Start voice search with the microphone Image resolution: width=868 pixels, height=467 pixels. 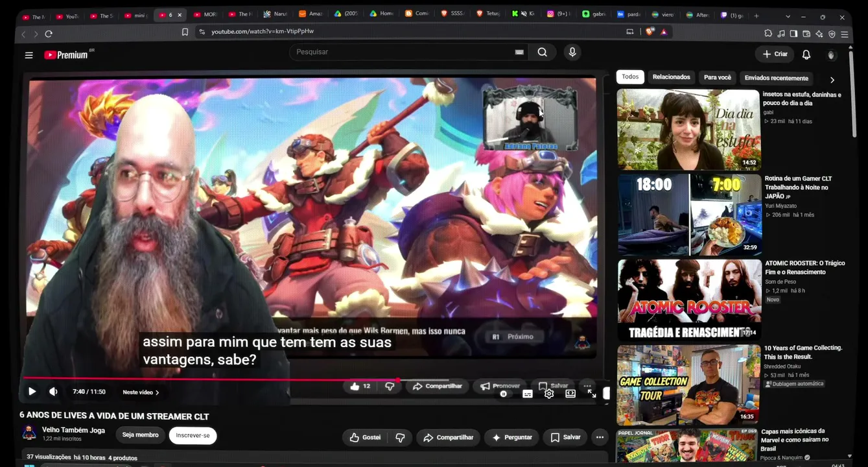point(572,53)
